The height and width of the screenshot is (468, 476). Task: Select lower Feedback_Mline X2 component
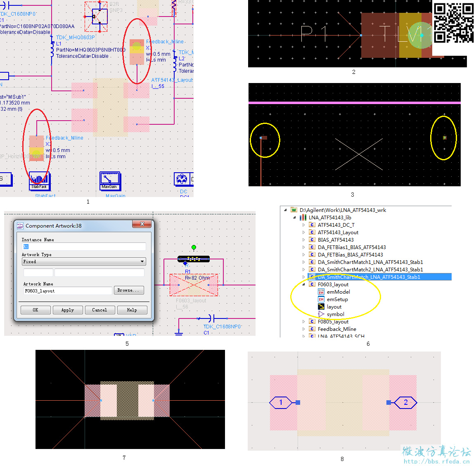coord(36,147)
